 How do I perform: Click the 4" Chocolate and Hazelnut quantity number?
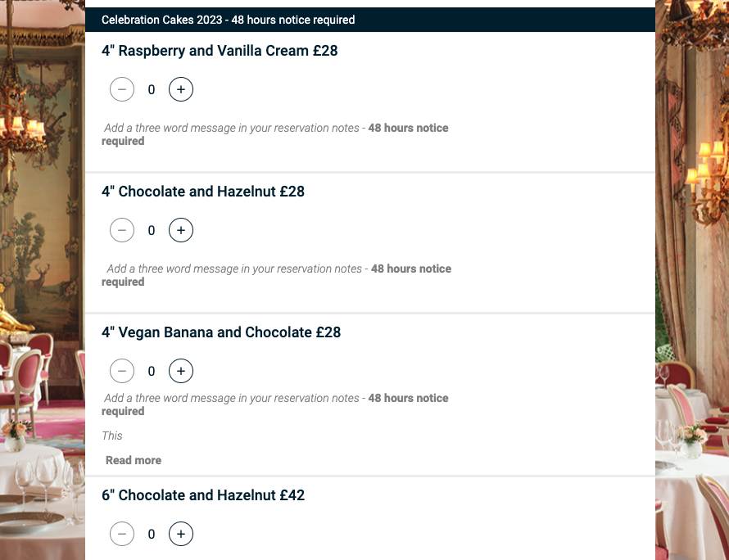coord(152,230)
